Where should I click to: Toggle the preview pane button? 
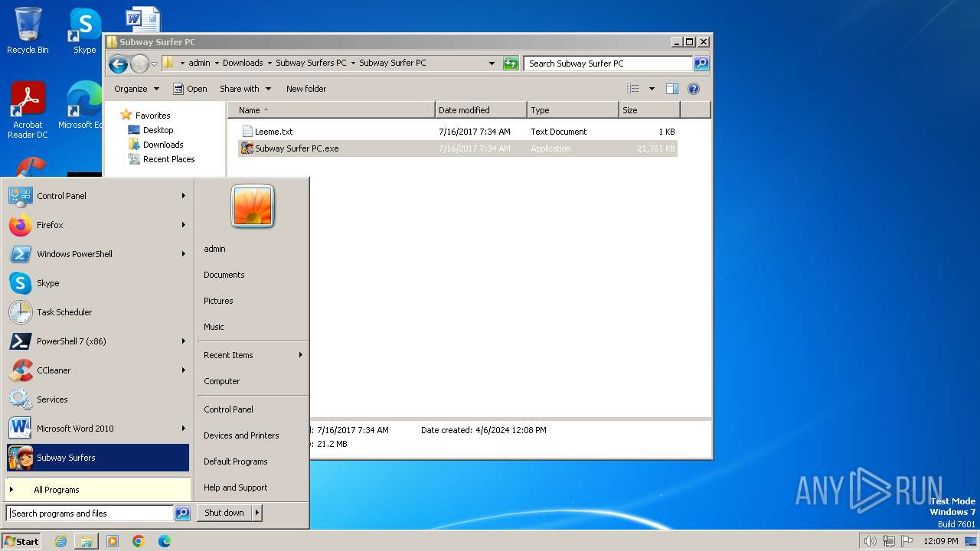(x=672, y=89)
